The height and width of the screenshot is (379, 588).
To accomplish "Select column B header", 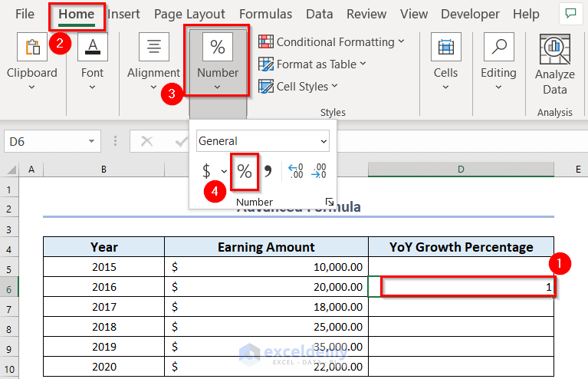I will click(x=103, y=170).
